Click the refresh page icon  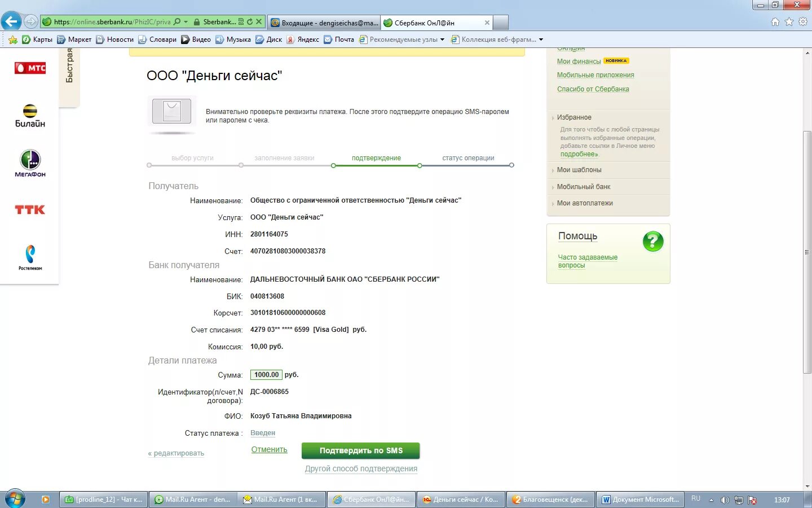click(250, 21)
